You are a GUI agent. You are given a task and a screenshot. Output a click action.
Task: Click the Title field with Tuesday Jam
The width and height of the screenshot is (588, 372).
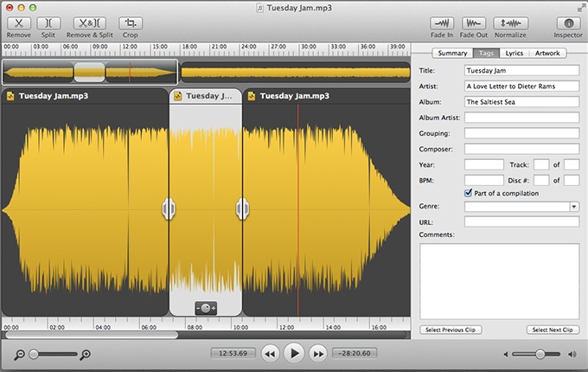pos(521,71)
